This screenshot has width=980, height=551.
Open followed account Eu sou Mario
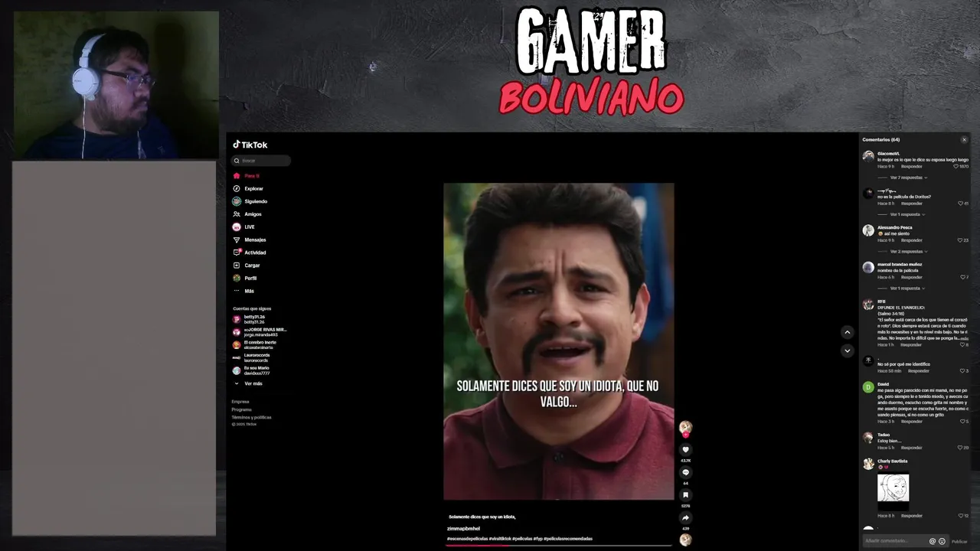coord(251,370)
